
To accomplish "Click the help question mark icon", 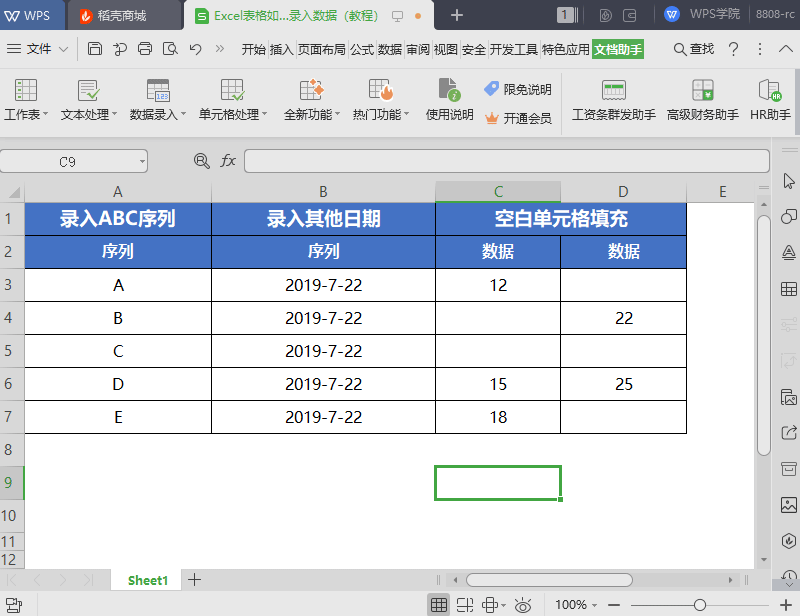I will [733, 49].
